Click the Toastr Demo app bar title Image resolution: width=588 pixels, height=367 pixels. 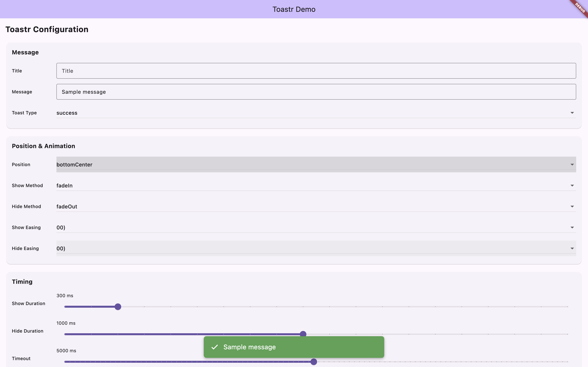(294, 9)
